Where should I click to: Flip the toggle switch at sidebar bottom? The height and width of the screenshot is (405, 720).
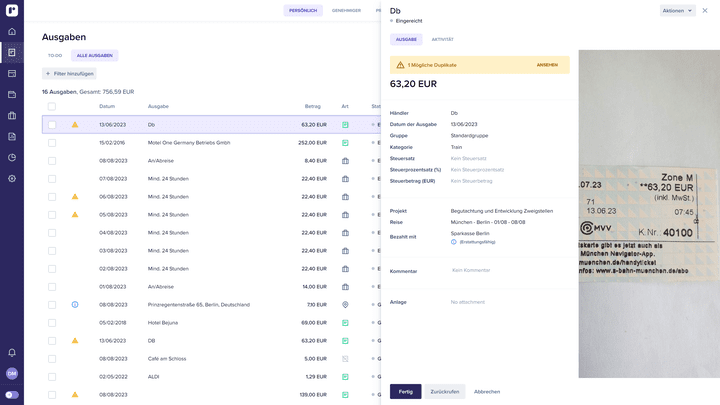click(12, 395)
